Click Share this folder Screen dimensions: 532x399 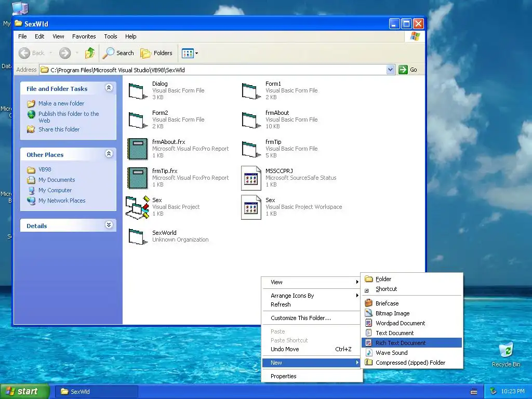pos(59,129)
